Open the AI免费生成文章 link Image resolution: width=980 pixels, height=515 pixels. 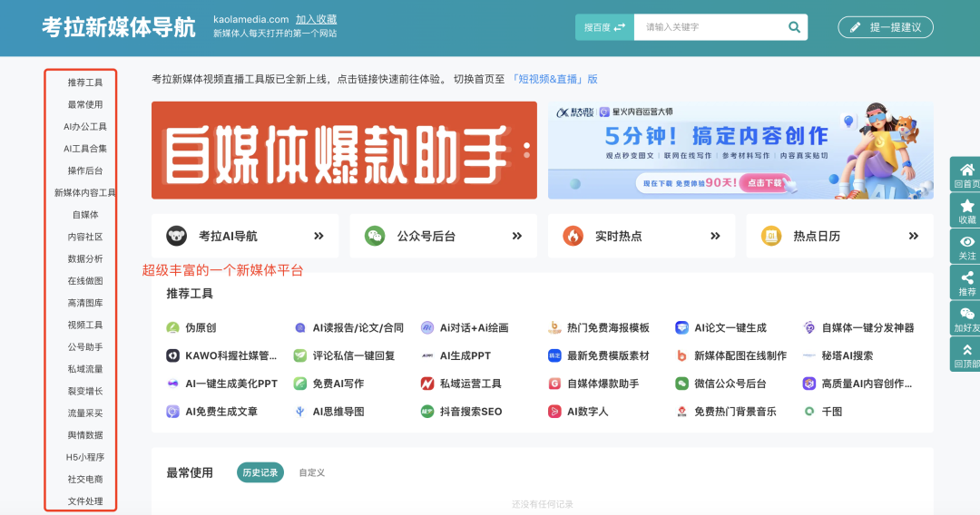[221, 412]
